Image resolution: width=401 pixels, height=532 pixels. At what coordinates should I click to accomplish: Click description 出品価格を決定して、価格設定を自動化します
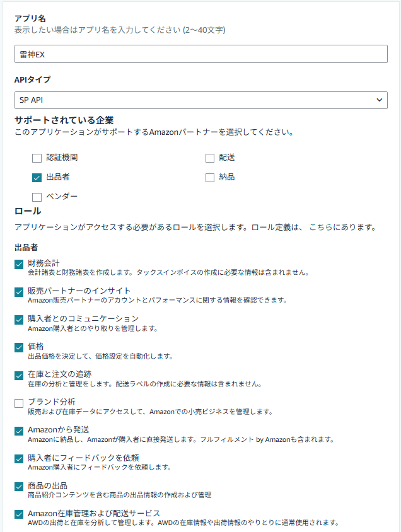[100, 356]
